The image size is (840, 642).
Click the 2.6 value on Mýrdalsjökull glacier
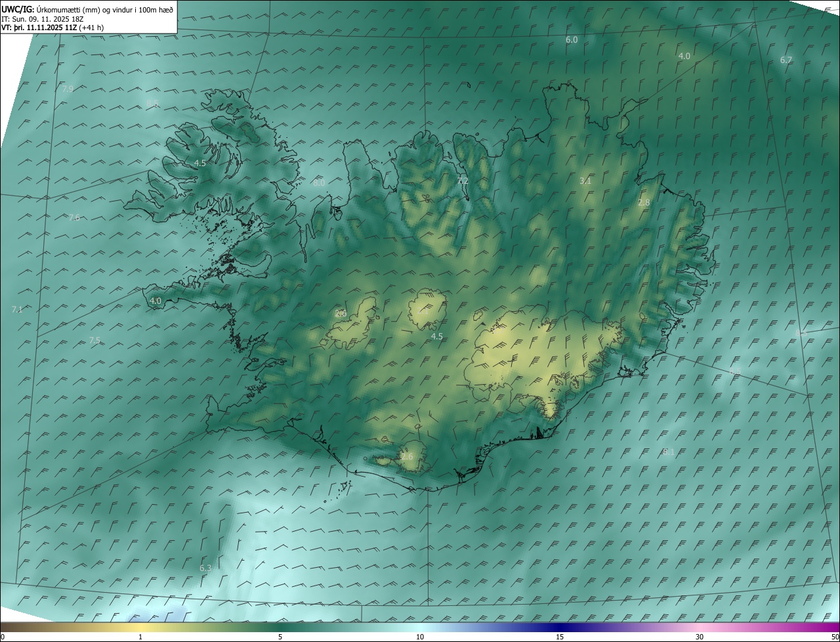pos(407,456)
